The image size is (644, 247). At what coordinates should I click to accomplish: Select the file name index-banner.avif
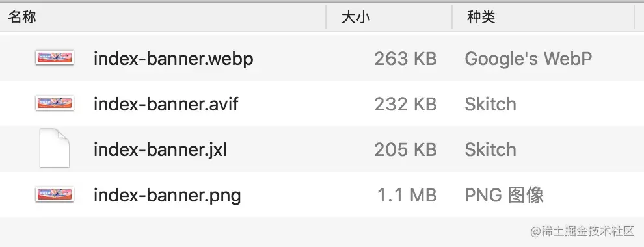(166, 104)
